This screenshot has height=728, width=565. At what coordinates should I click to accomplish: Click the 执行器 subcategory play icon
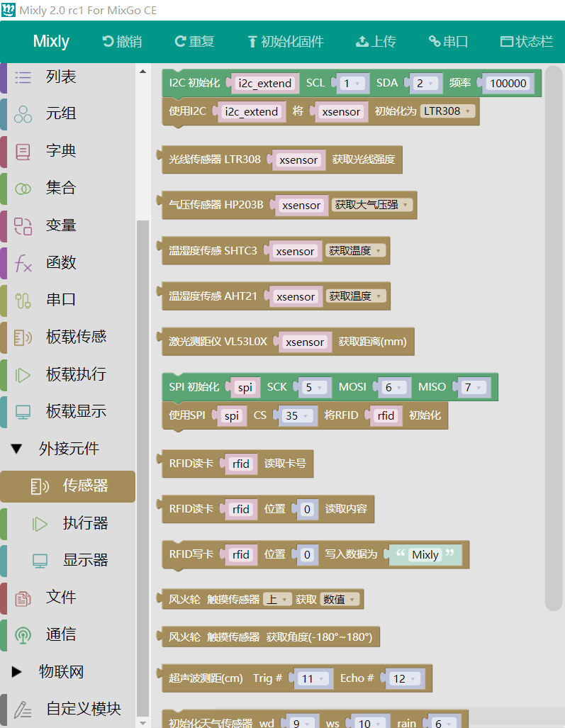coord(40,524)
